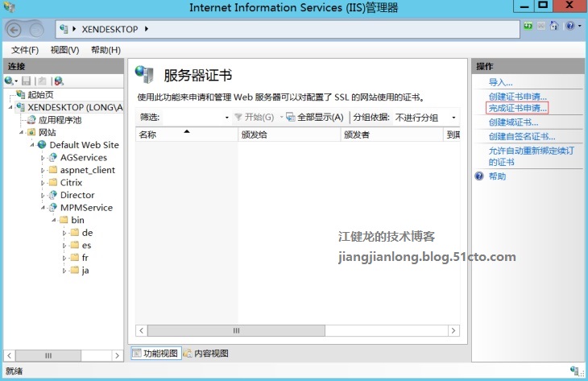588x381 pixels.
Task: Expand the AGServices node
Action: tap(43, 158)
